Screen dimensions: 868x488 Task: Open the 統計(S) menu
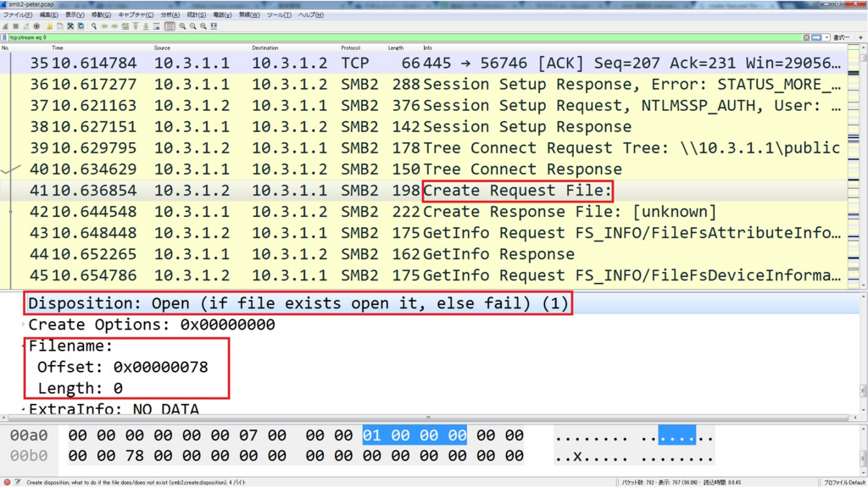(x=196, y=15)
